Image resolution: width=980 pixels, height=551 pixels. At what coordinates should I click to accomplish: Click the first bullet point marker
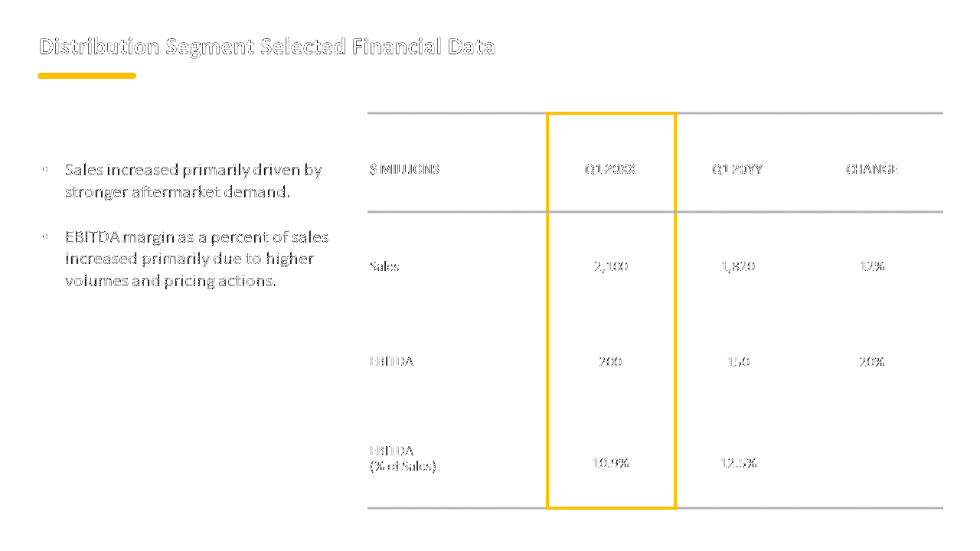click(46, 169)
